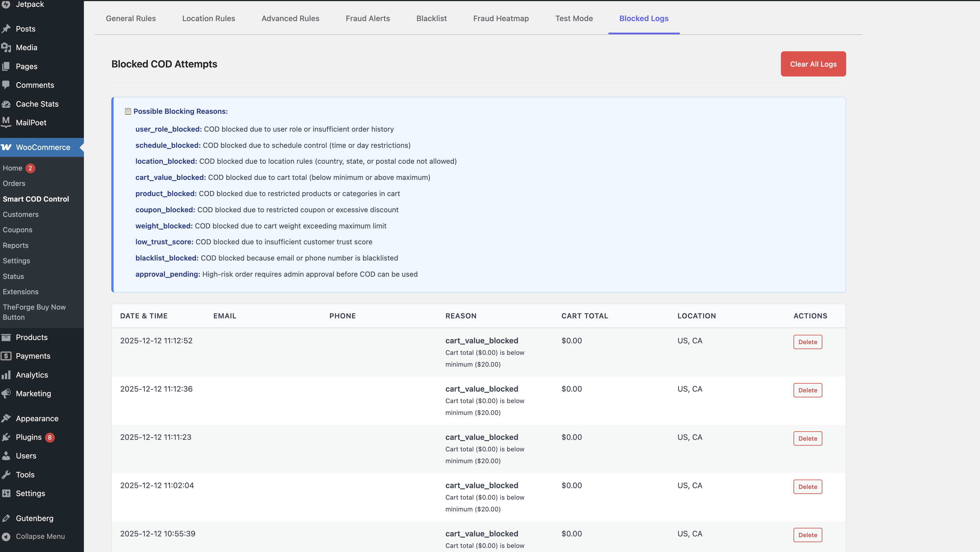This screenshot has height=552, width=980.
Task: Click the Clear All Logs button
Action: coord(813,64)
